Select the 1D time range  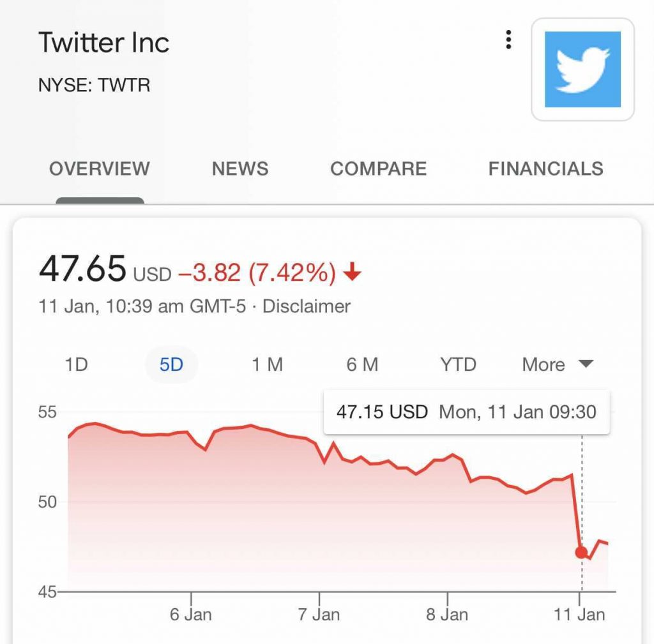pyautogui.click(x=77, y=364)
